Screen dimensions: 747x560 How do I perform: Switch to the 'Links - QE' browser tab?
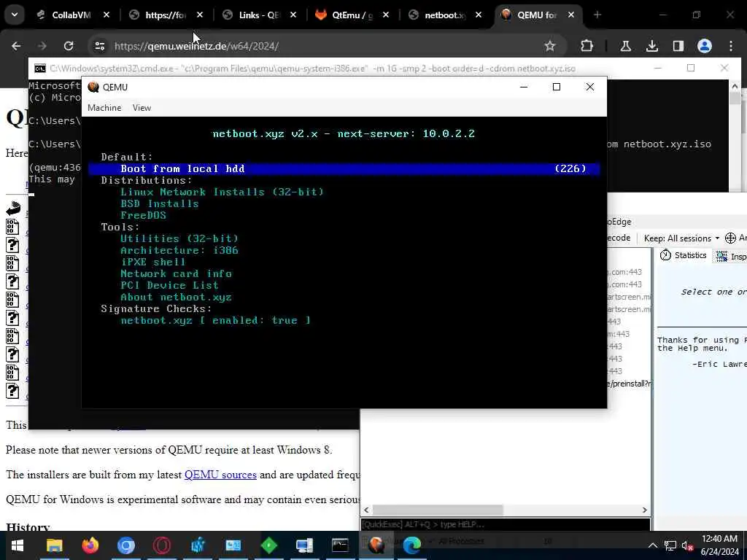point(259,15)
